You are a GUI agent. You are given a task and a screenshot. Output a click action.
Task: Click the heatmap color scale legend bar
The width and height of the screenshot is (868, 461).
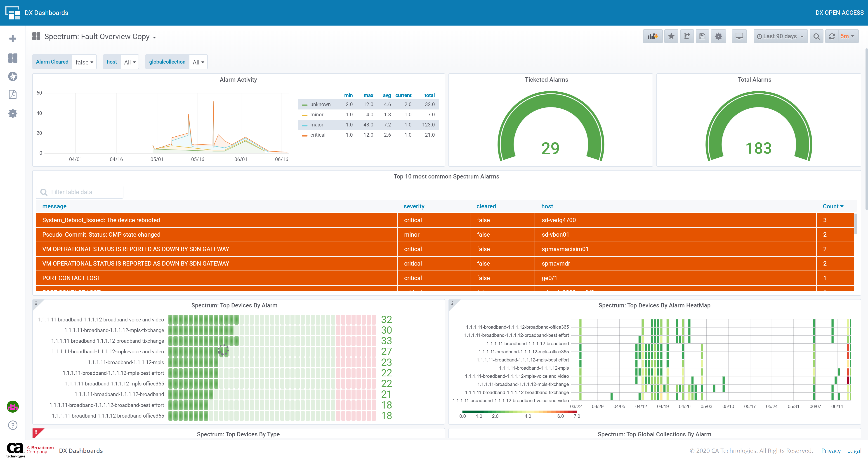(520, 412)
